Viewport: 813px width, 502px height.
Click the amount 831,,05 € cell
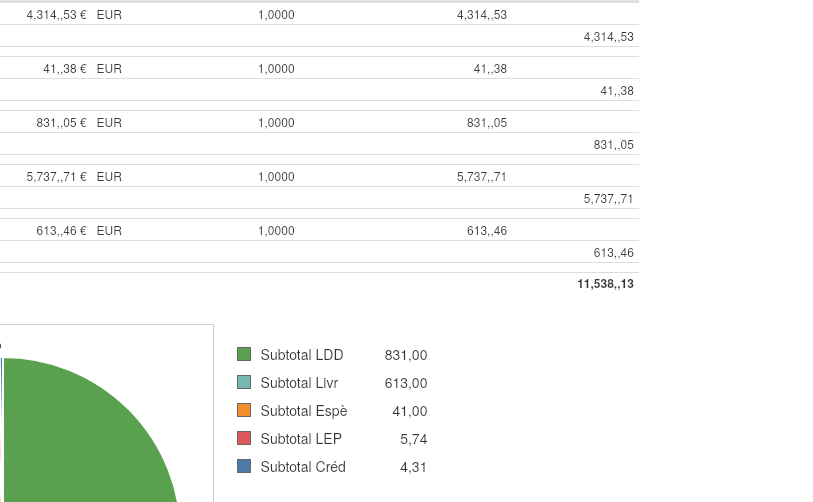pyautogui.click(x=61, y=122)
